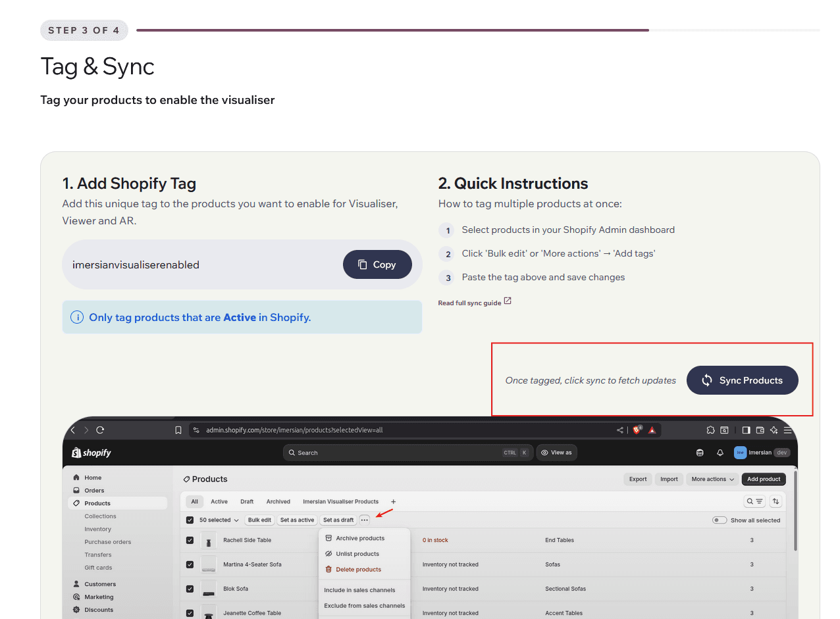The width and height of the screenshot is (840, 619).
Task: Open the sort arrows icon button
Action: [776, 501]
